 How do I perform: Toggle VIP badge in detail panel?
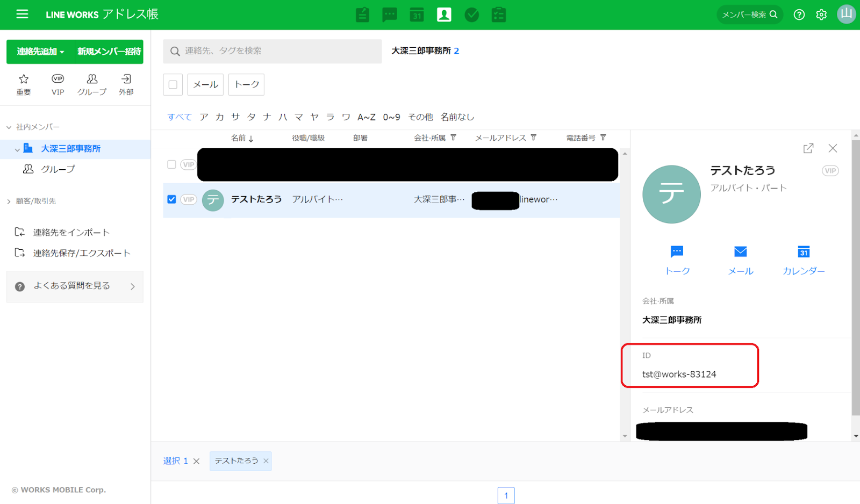830,171
